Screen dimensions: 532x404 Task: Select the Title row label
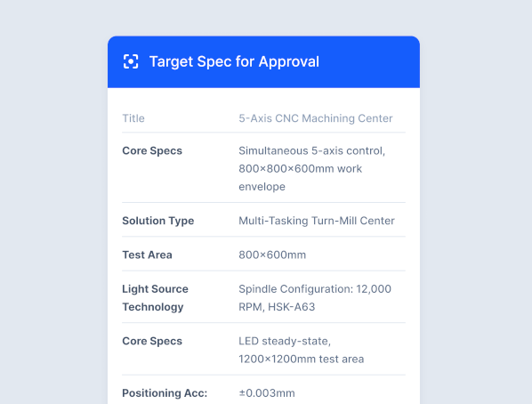click(x=133, y=118)
